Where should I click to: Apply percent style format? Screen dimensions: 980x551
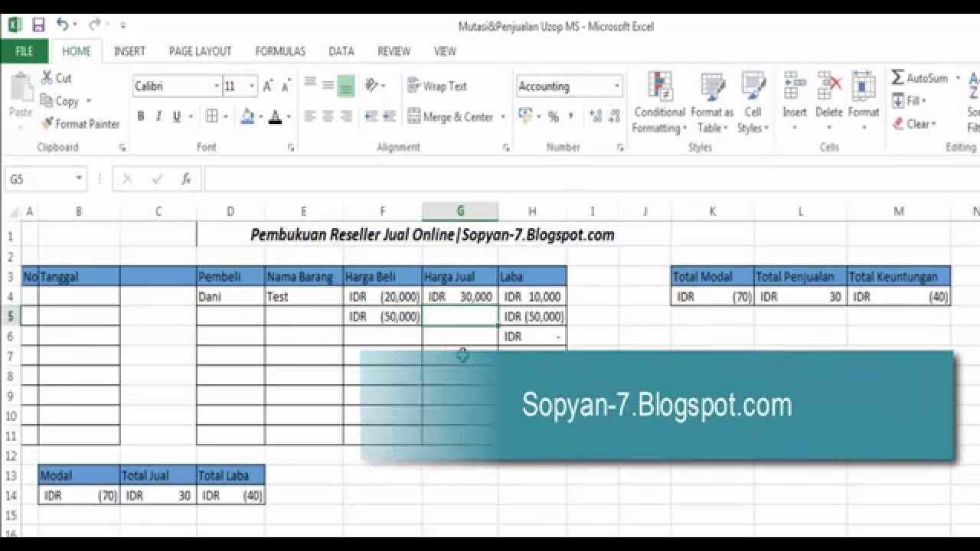(554, 117)
